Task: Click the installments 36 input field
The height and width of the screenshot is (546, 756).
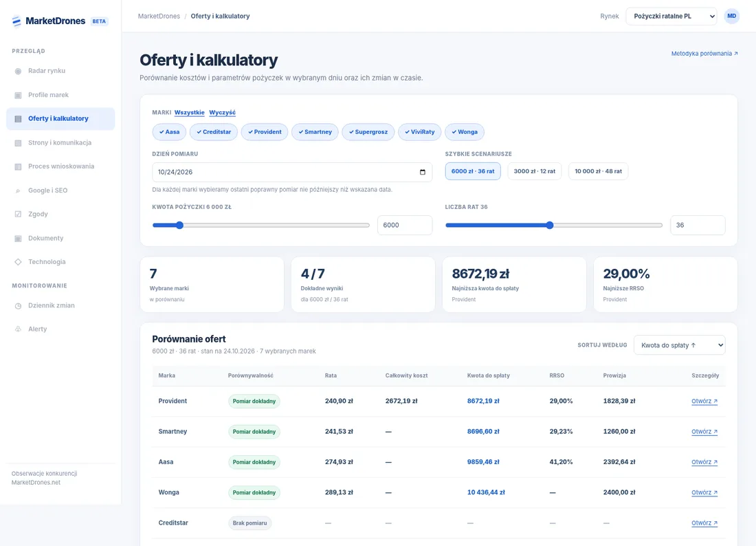Action: pyautogui.click(x=698, y=226)
